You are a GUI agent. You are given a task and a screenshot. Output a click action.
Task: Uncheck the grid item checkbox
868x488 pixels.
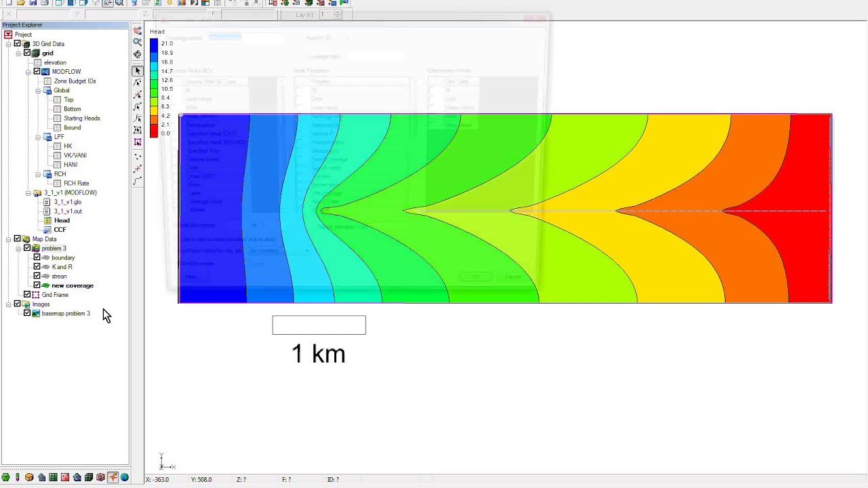click(x=27, y=53)
